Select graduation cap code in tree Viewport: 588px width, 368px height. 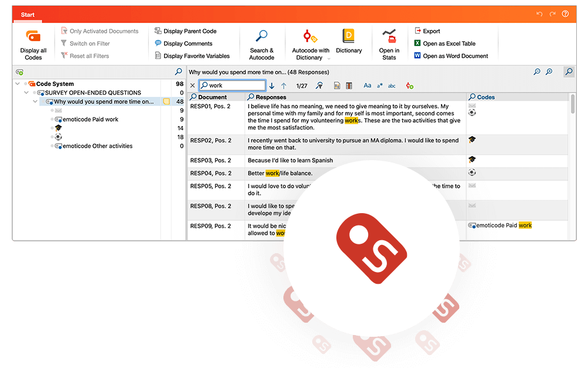58,128
